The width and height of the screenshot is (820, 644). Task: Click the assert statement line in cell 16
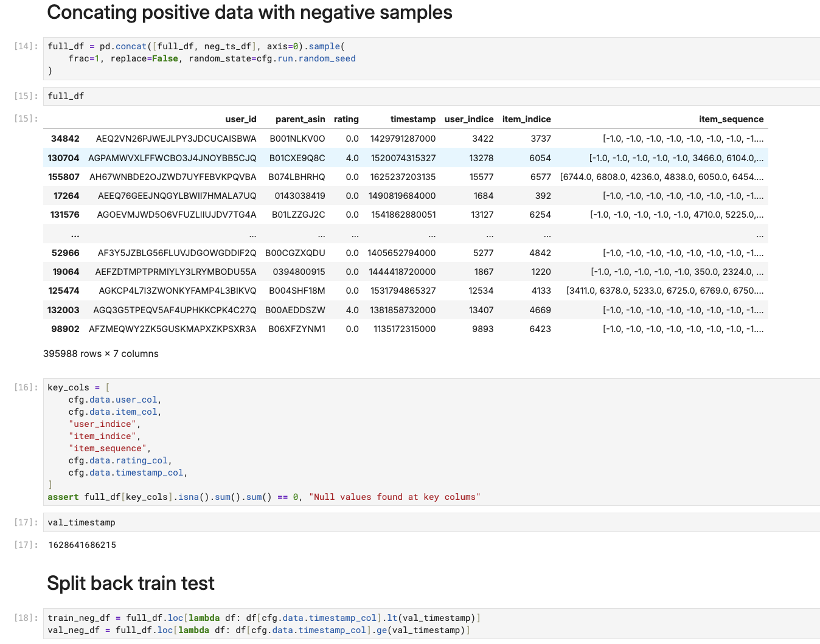[x=264, y=497]
